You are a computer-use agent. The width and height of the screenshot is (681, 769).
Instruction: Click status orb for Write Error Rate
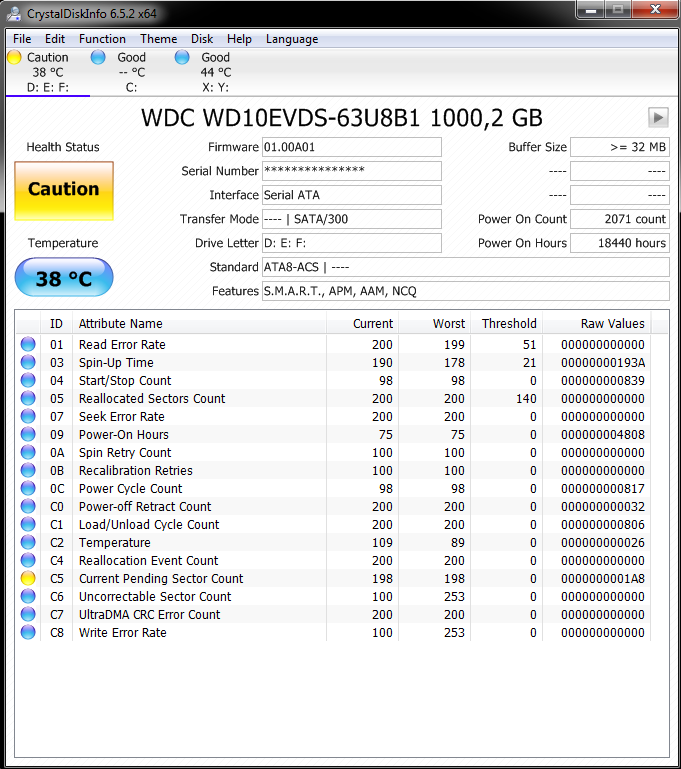click(x=28, y=632)
